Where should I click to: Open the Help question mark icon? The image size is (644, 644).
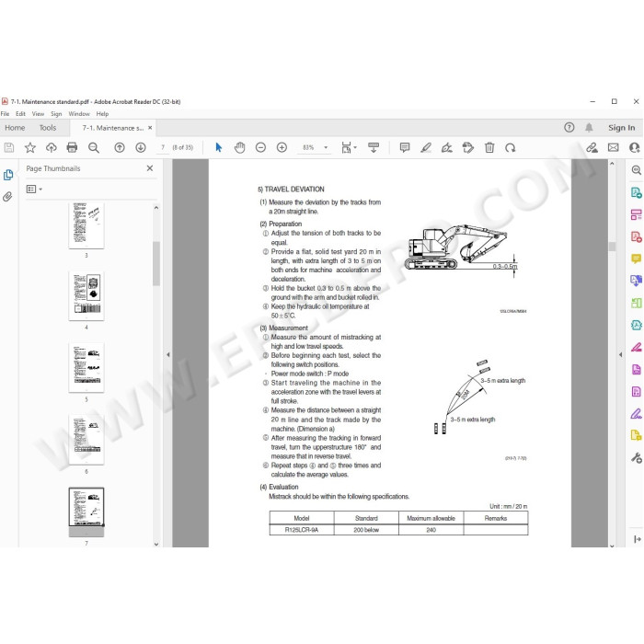click(x=569, y=127)
